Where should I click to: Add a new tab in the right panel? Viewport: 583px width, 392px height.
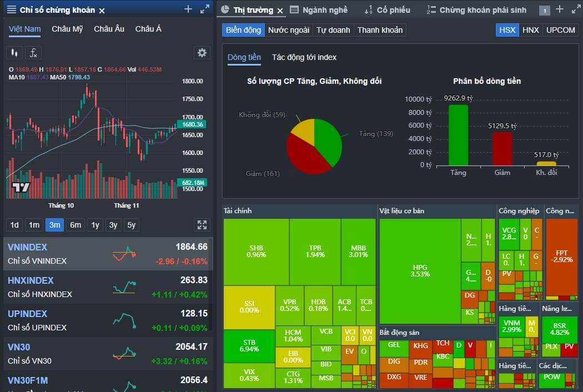[560, 9]
